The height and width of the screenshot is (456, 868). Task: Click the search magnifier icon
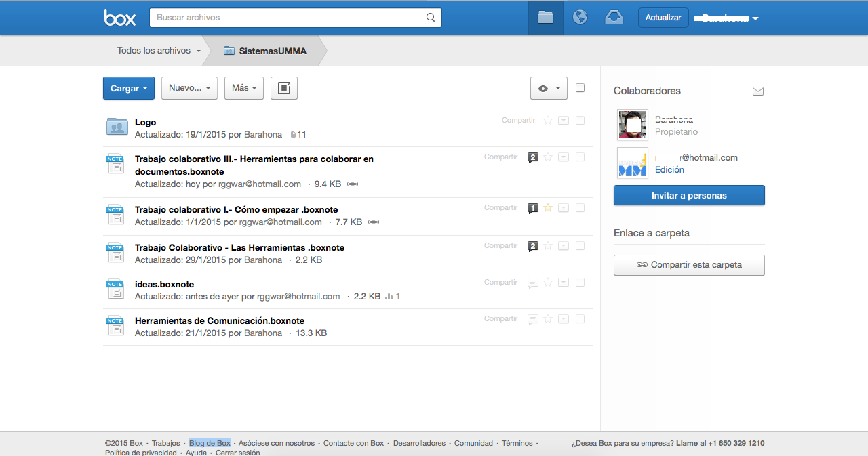coord(431,18)
